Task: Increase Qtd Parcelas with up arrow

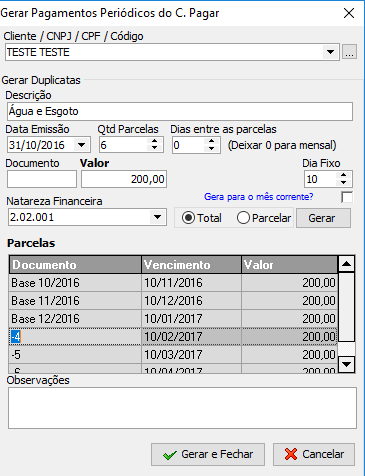Action: (x=154, y=141)
